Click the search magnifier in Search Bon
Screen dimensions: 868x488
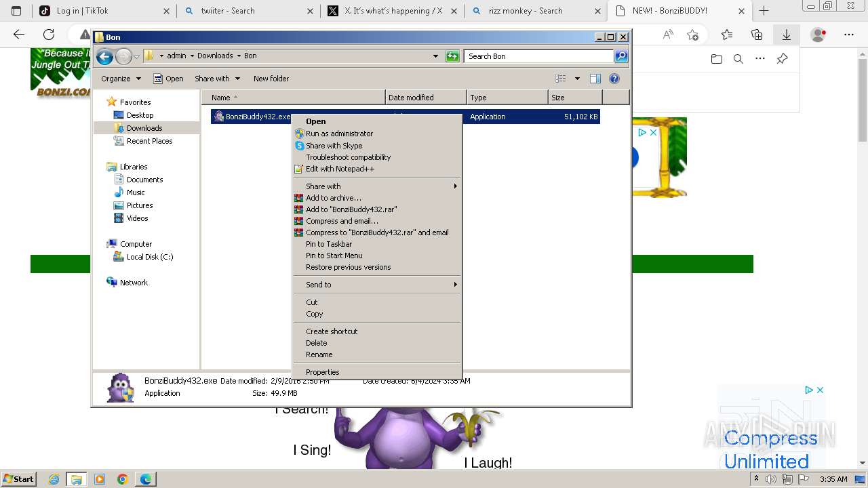(x=621, y=56)
